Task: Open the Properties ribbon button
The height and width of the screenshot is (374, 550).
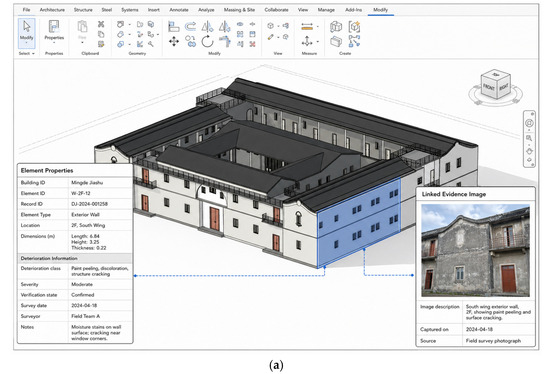Action: [x=54, y=31]
